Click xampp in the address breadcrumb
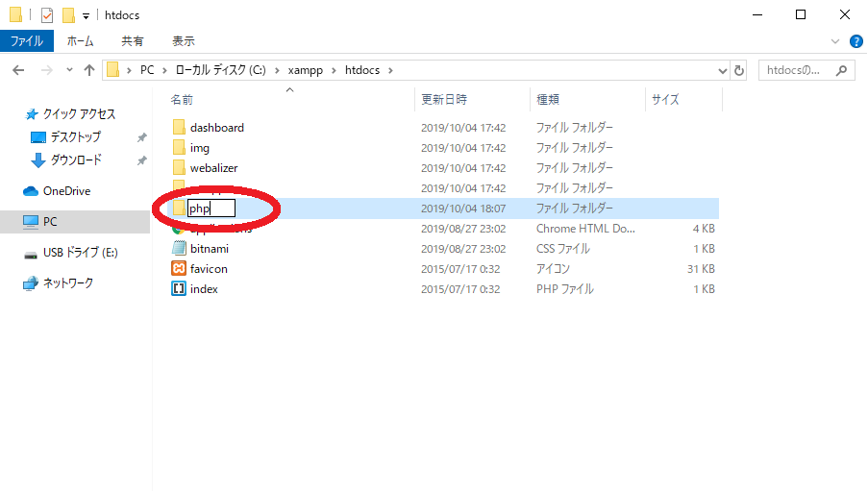Screen dimensions: 868x491 click(x=305, y=70)
